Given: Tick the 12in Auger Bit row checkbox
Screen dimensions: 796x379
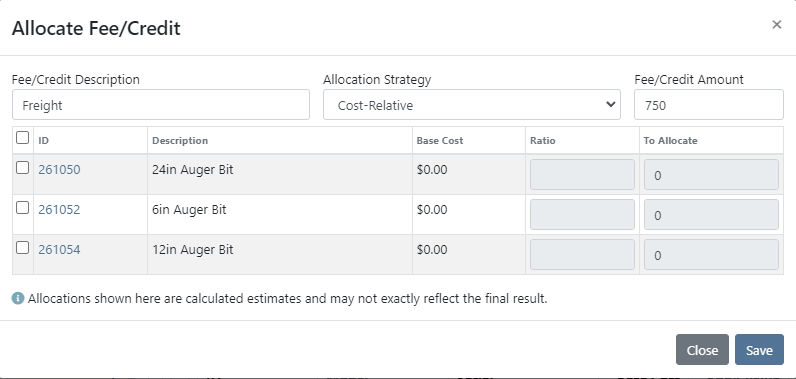Looking at the screenshot, I should click(22, 248).
